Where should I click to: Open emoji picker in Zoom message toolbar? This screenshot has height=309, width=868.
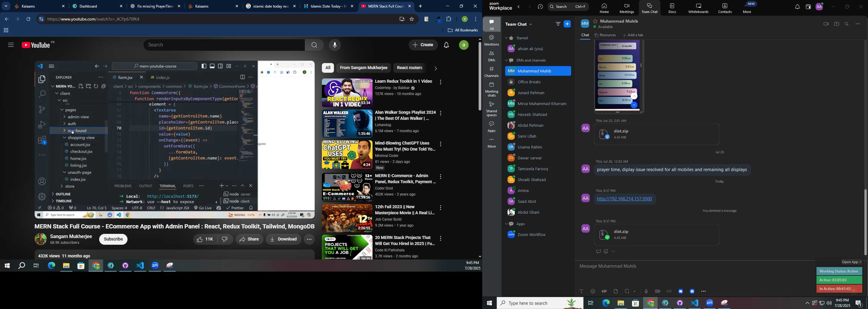click(593, 291)
